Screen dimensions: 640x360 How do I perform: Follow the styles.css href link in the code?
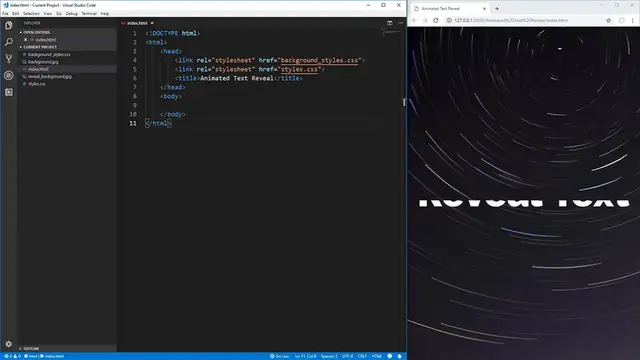[x=299, y=69]
